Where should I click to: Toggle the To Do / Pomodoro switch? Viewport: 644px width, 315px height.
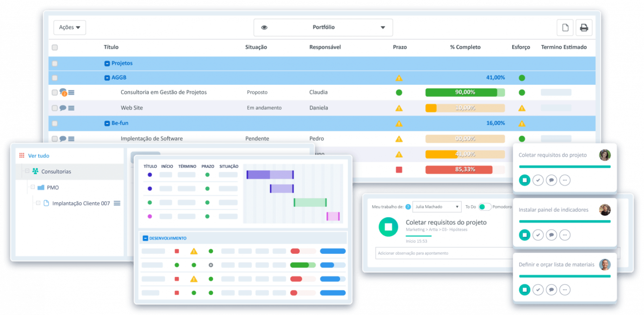[x=484, y=207]
